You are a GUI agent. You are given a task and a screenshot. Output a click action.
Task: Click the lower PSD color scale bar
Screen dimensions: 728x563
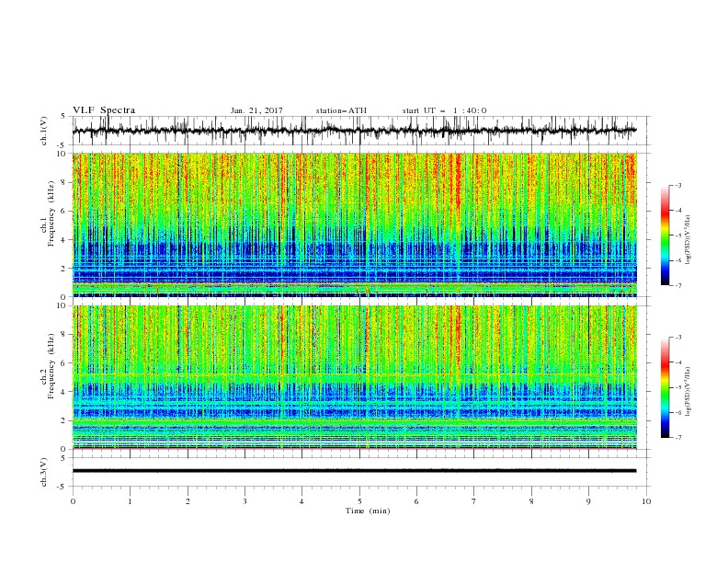click(665, 387)
